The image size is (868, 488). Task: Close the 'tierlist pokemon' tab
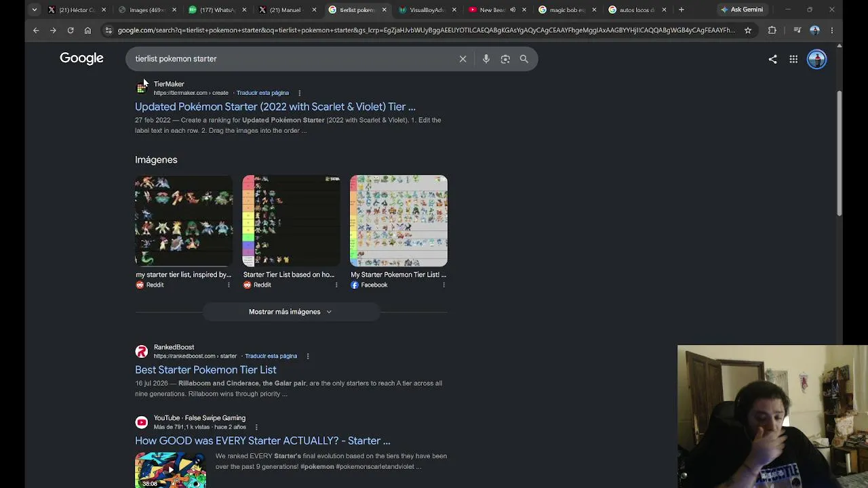384,9
